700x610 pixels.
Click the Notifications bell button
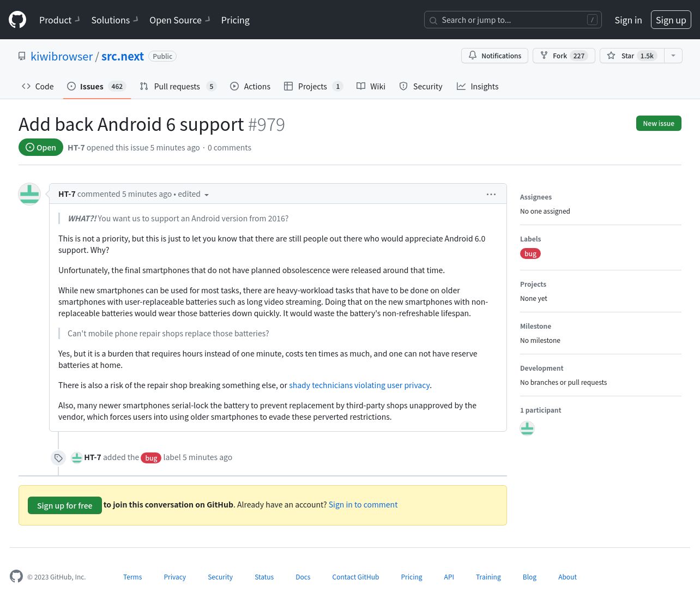click(x=494, y=56)
